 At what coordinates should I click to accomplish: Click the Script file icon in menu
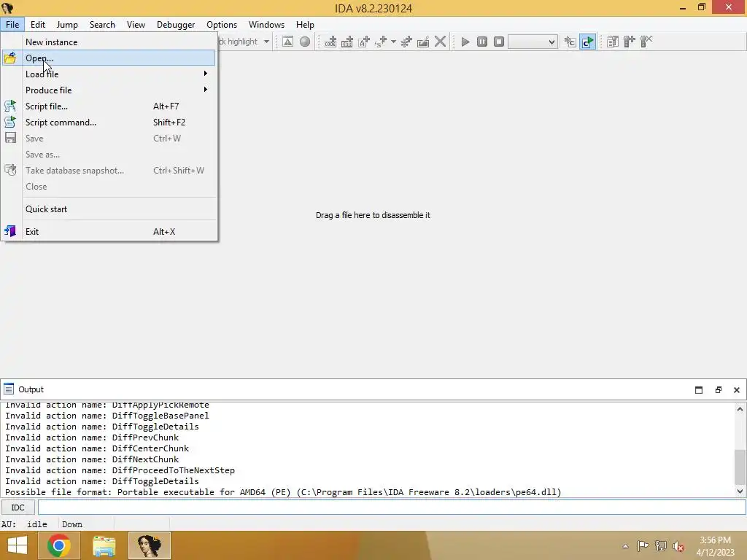coord(10,106)
